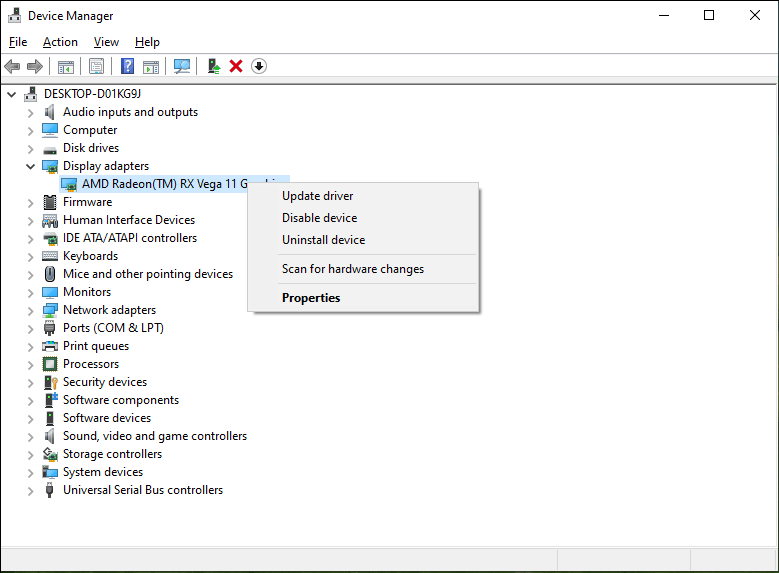This screenshot has width=779, height=573.
Task: Expand the Audio inputs and outputs category
Action: click(x=31, y=113)
